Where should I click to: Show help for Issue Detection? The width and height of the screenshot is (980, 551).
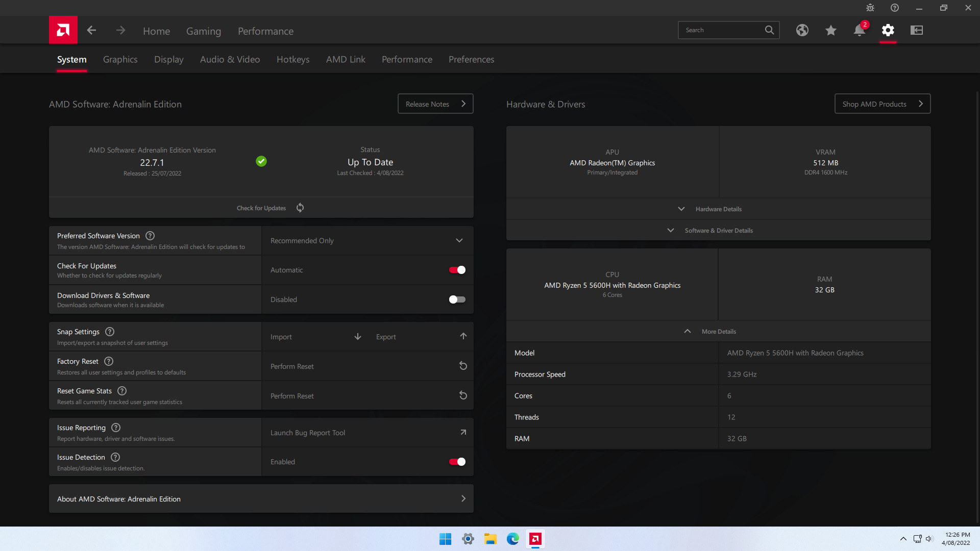click(115, 457)
